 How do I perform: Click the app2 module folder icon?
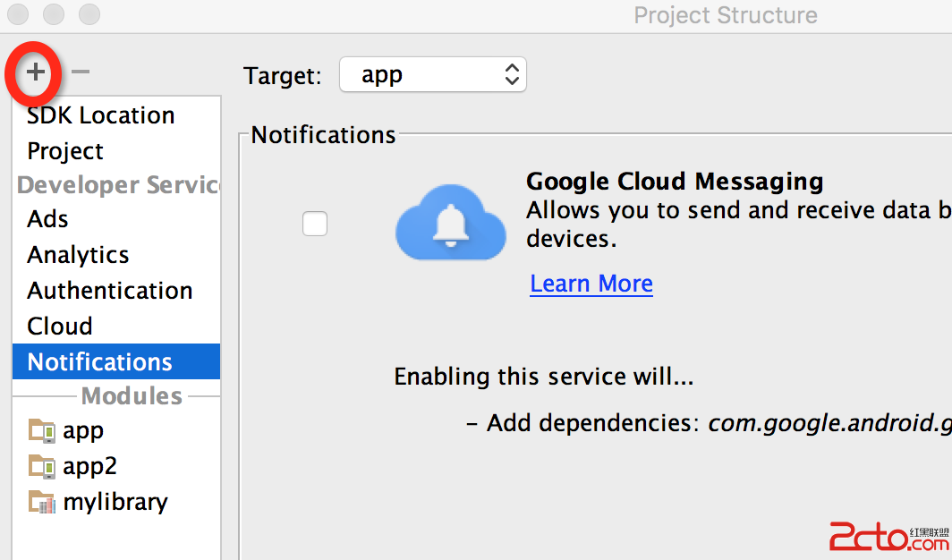click(42, 466)
